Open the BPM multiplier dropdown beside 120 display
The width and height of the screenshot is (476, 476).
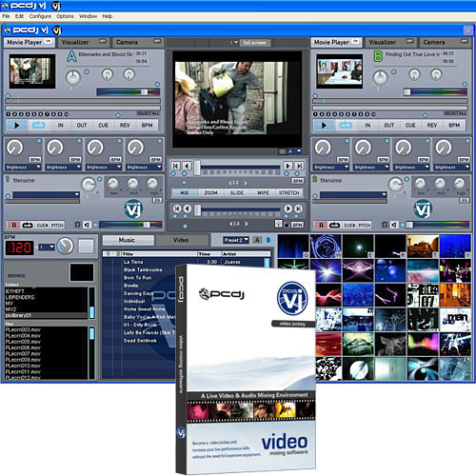click(47, 247)
